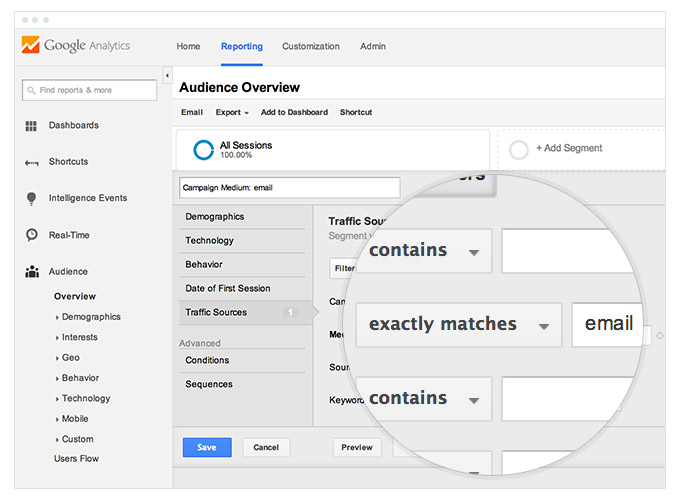This screenshot has width=679, height=500.
Task: Click Add to Dashboard
Action: (294, 112)
